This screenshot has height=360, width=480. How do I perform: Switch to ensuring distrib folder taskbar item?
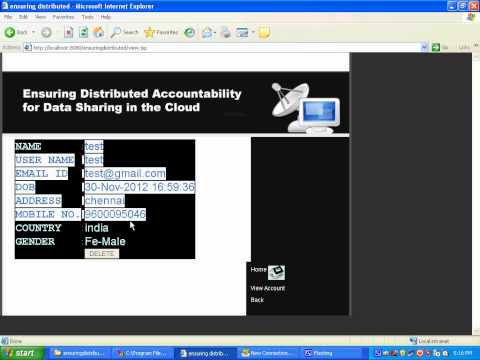[x=79, y=353]
